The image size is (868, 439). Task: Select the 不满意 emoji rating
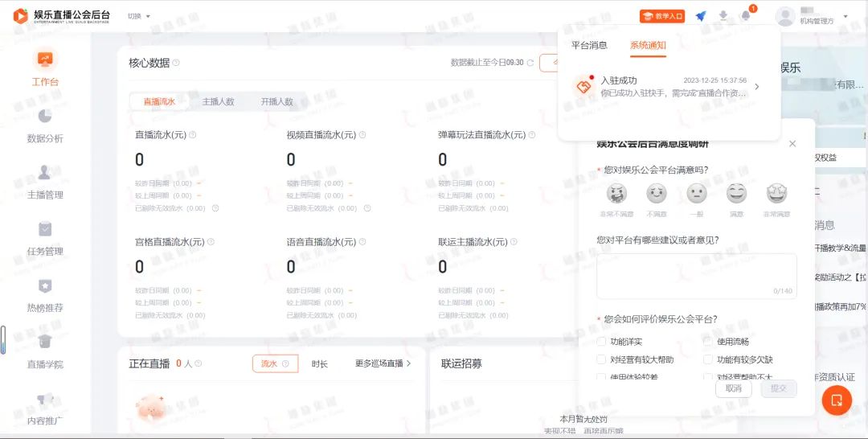coord(657,193)
